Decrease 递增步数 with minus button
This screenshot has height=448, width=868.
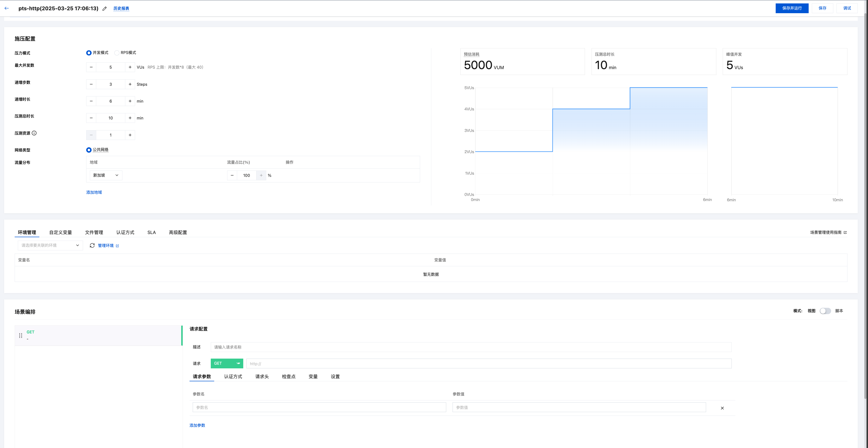[x=91, y=84]
